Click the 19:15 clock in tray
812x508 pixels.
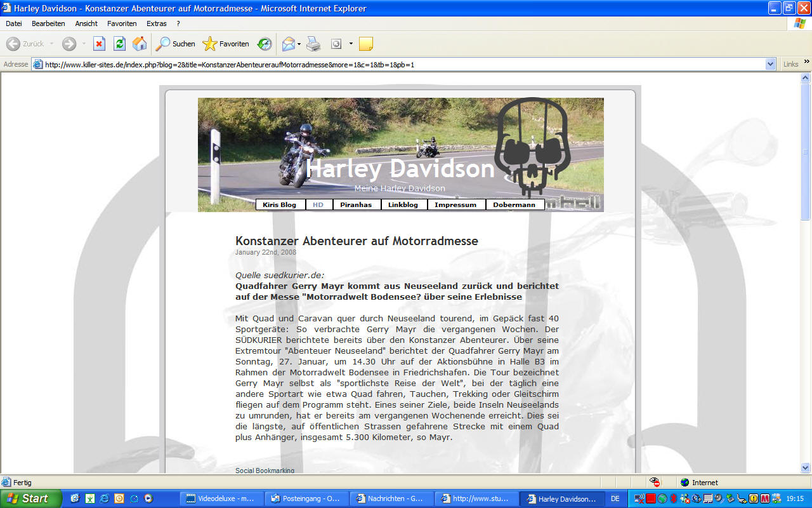(795, 498)
